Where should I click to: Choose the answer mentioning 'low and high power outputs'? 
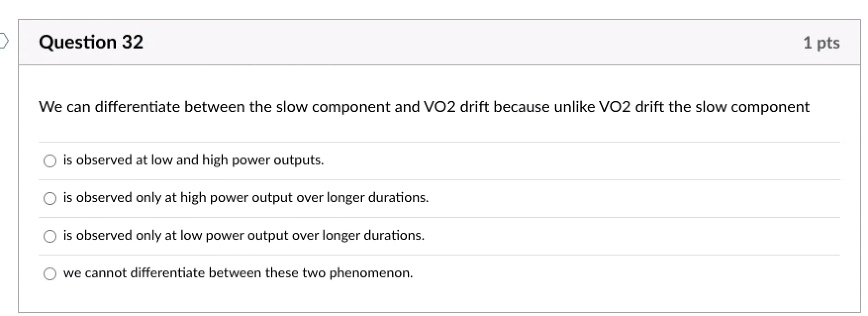pyautogui.click(x=193, y=160)
